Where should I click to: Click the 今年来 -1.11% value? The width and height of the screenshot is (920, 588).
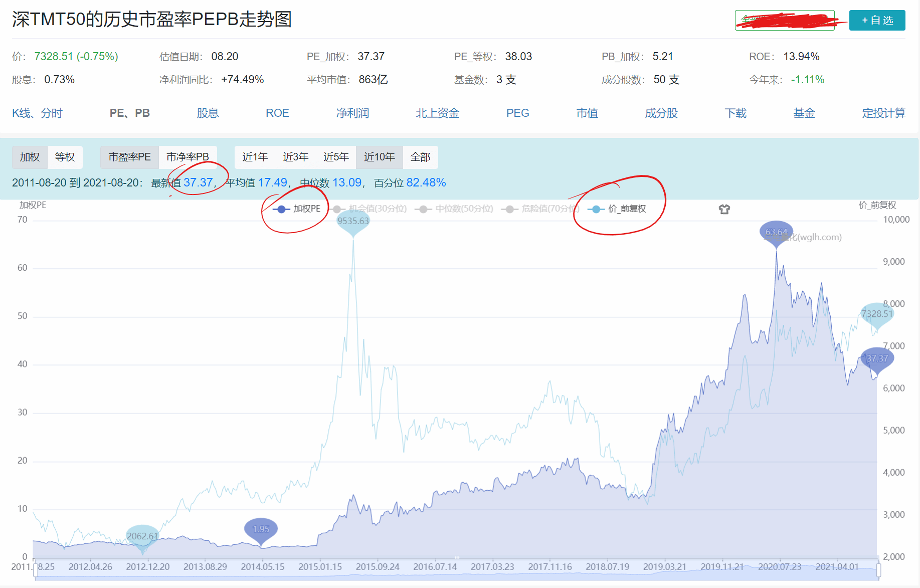click(x=807, y=80)
